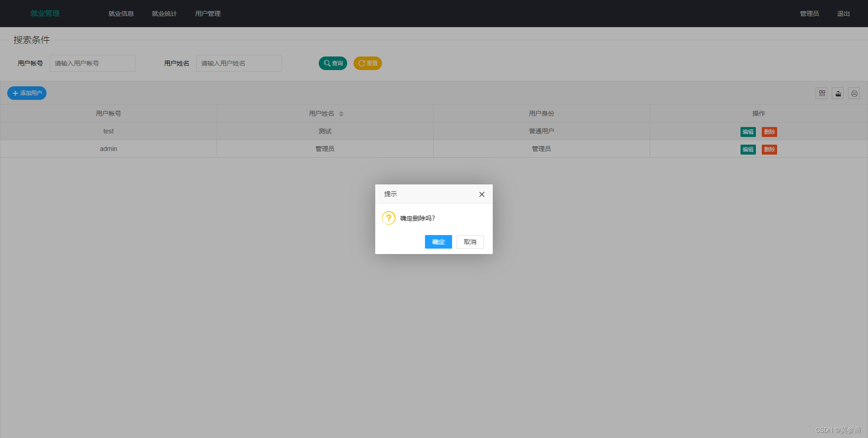Click 退出 to log out
Screen dimensions: 868x438
pyautogui.click(x=844, y=14)
